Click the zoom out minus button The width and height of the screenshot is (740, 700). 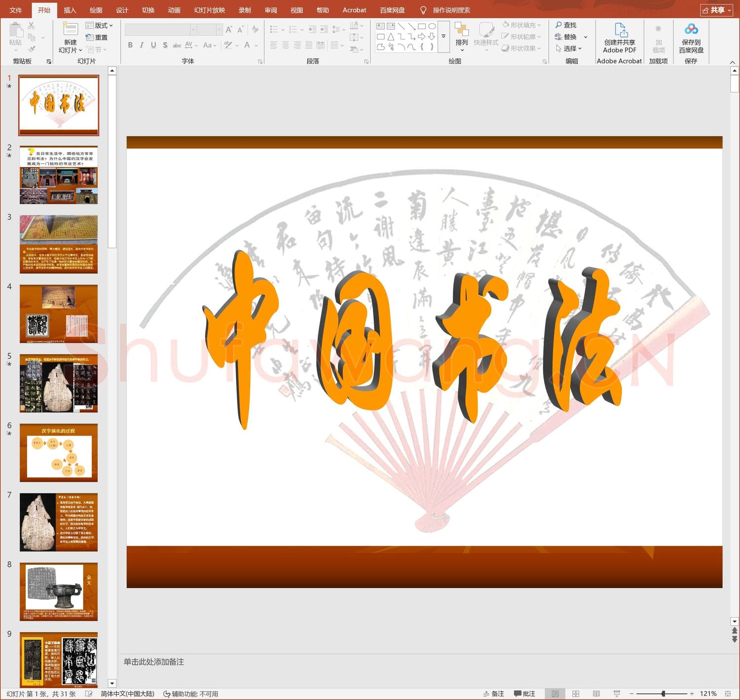631,694
